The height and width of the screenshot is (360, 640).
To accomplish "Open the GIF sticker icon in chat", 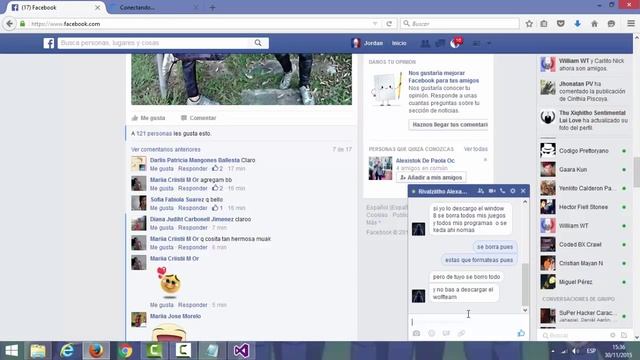I will [x=446, y=333].
